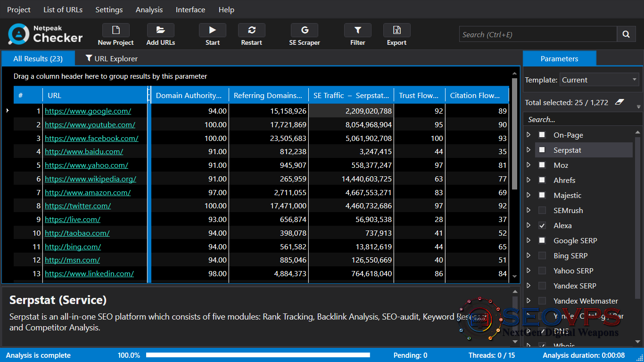Image resolution: width=644 pixels, height=362 pixels.
Task: Open the https://twitter.com/ link
Action: pos(78,206)
